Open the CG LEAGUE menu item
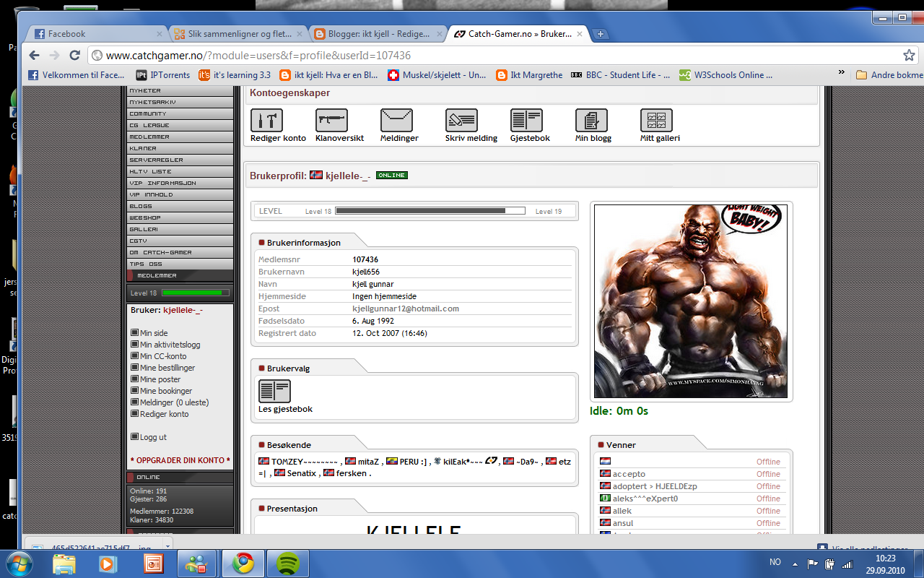Image resolution: width=924 pixels, height=578 pixels. [180, 125]
